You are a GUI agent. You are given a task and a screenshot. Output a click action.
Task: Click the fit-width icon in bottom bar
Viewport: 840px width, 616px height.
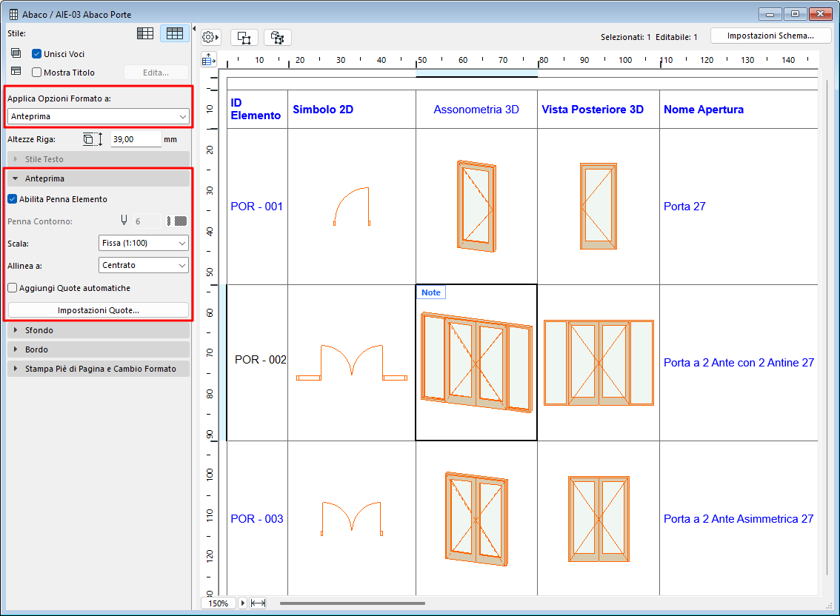[x=258, y=603]
